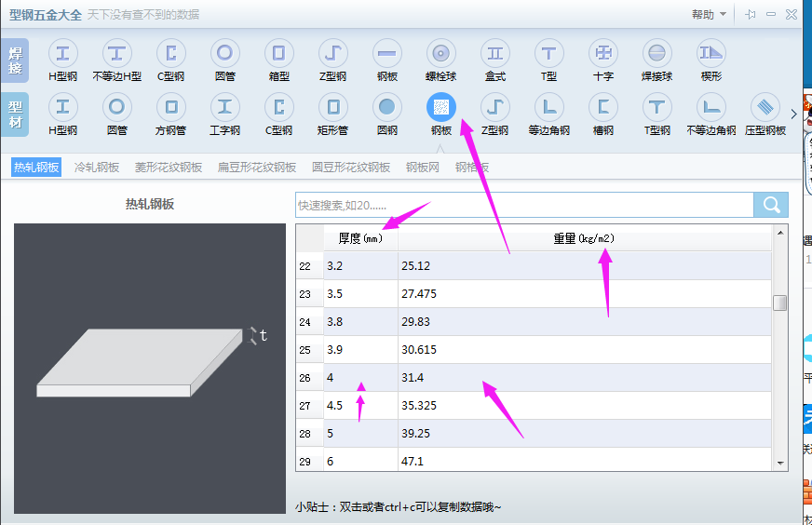This screenshot has height=525, width=812.
Task: Switch to the 圆豆形花纹钢板 tab
Action: [x=351, y=168]
